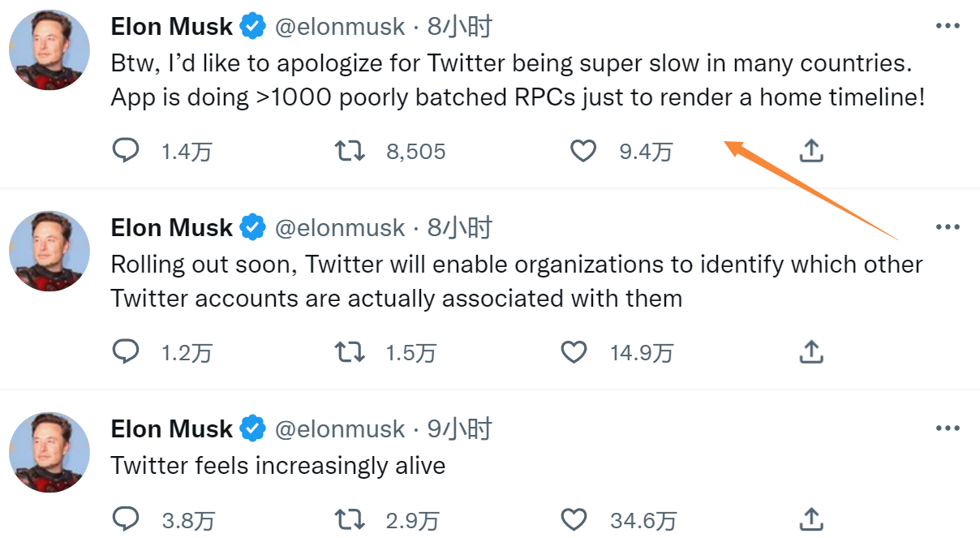Click @elonmusk handle on the second tweet
Screen dimensions: 980x538
[340, 228]
